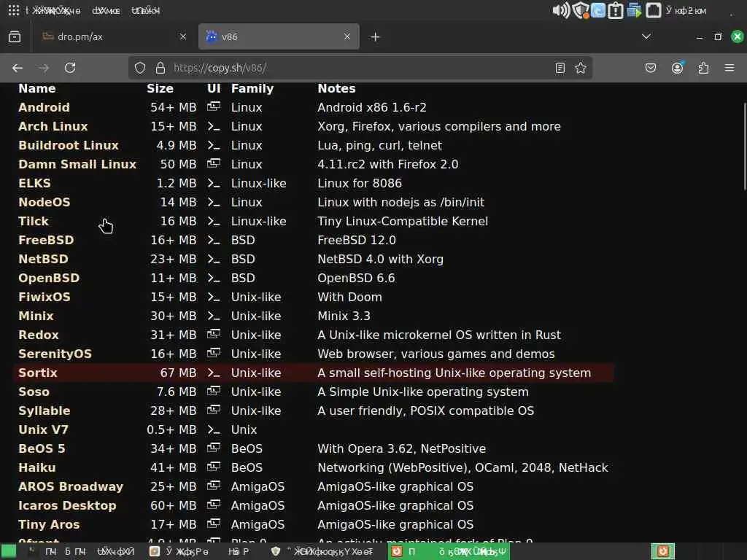Select the v86 tab

279,36
